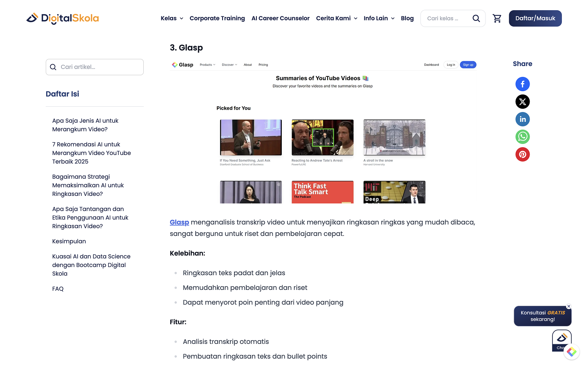Jump to Tantangan dan Etika section
This screenshot has height=368, width=588.
(90, 218)
